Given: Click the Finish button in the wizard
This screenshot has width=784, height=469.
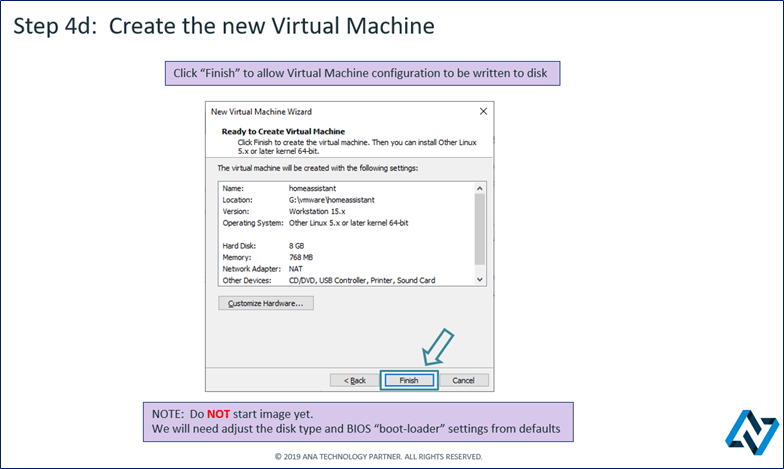Looking at the screenshot, I should tap(408, 380).
